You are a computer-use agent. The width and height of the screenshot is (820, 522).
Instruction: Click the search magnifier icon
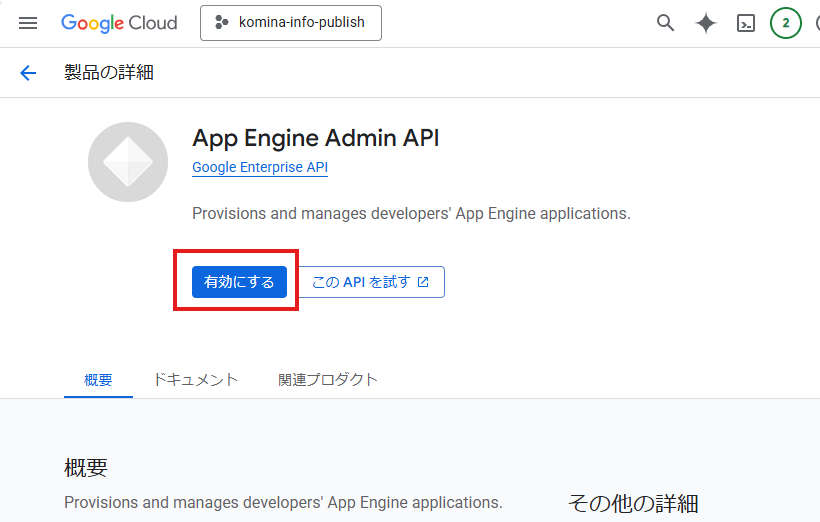[665, 23]
